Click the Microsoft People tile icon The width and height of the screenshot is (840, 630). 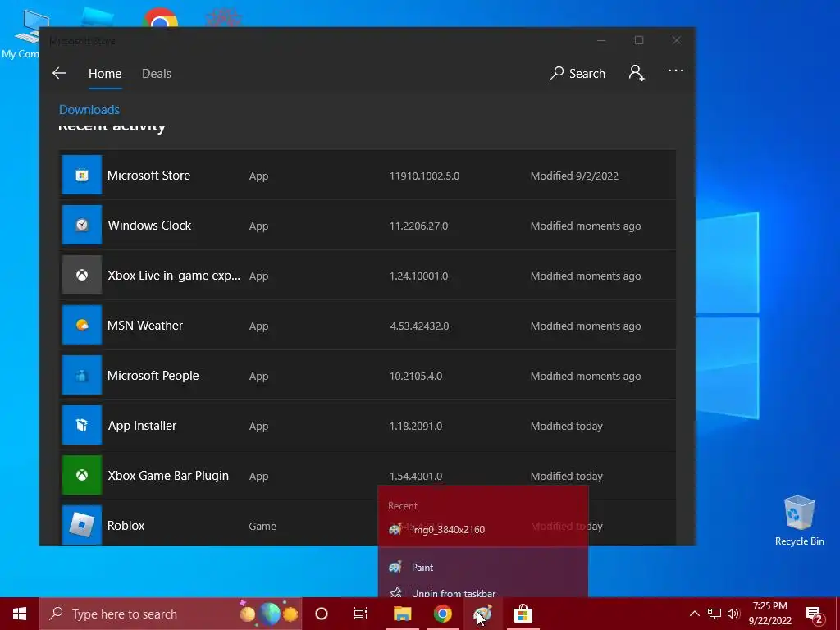(x=82, y=375)
